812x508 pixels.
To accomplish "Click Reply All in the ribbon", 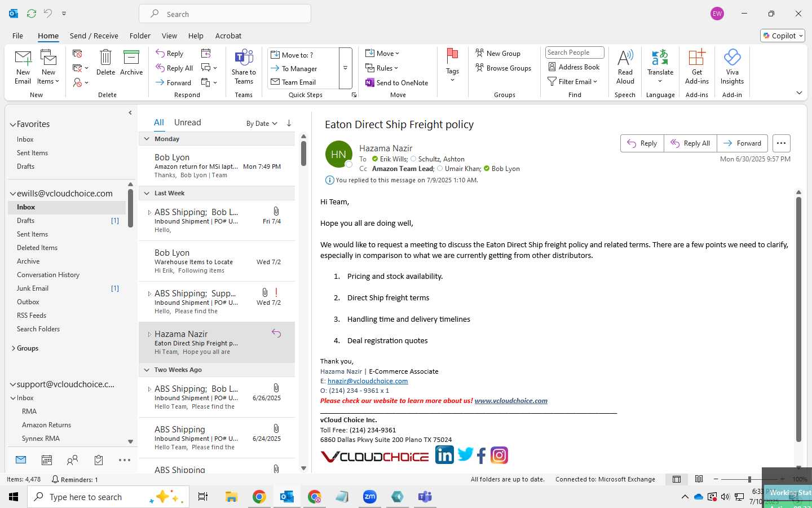I will [175, 68].
